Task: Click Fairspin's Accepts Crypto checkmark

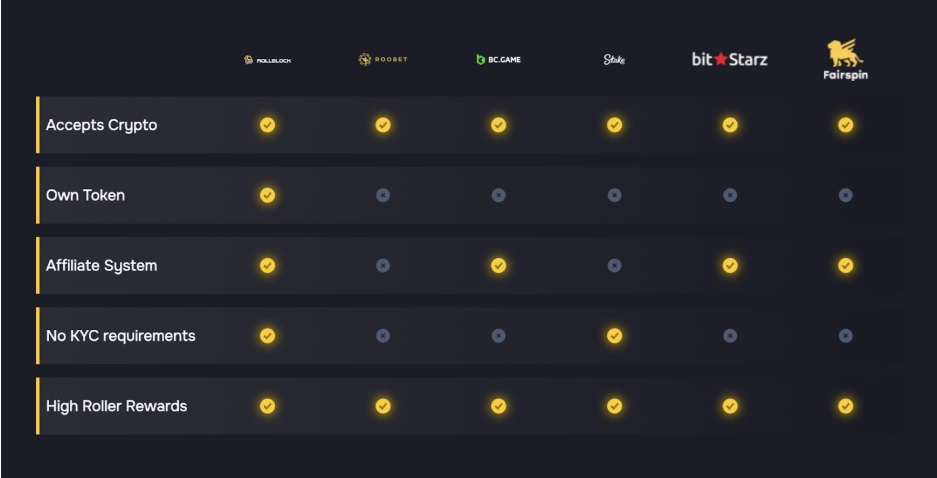Action: coord(846,125)
